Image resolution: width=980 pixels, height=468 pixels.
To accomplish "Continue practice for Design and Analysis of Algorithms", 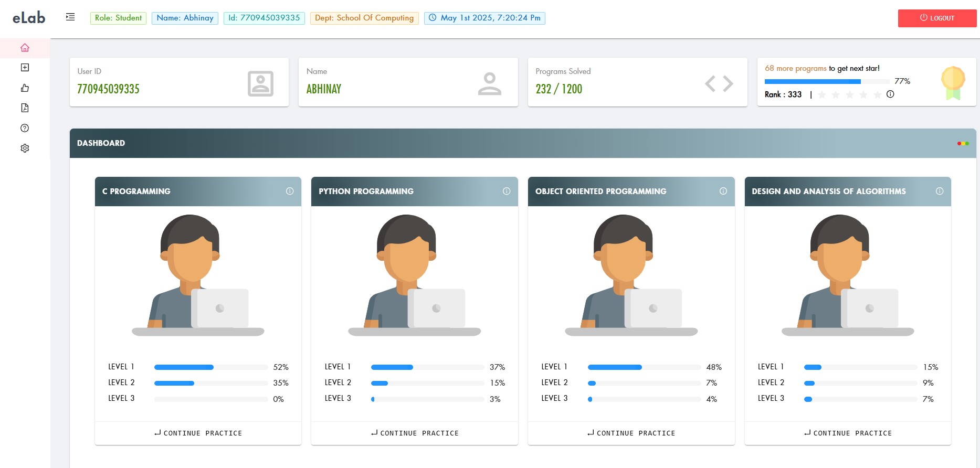I will pyautogui.click(x=848, y=433).
